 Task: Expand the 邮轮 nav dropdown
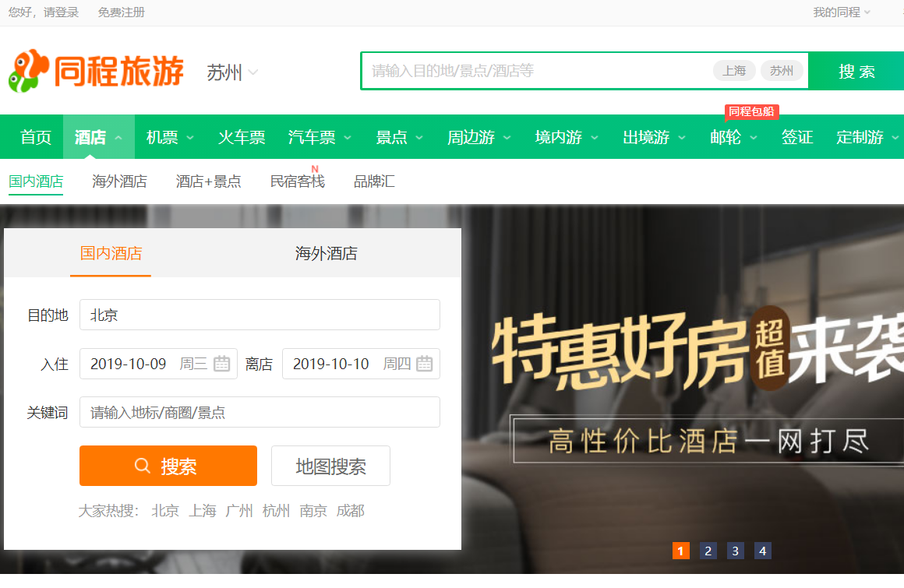tap(753, 138)
